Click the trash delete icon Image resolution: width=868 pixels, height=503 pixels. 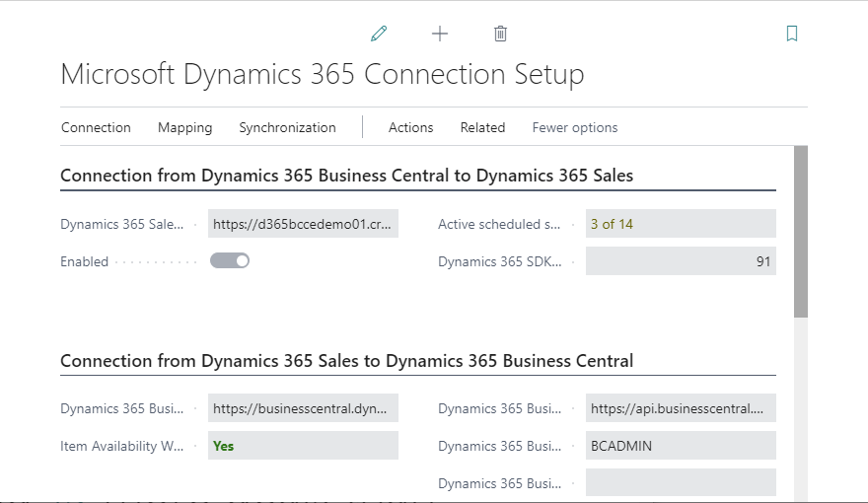point(500,34)
